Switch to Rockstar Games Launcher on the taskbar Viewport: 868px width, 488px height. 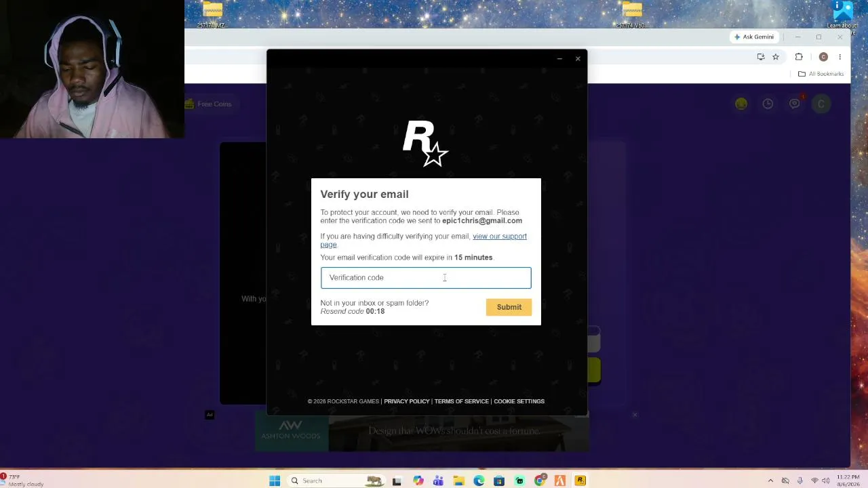580,481
